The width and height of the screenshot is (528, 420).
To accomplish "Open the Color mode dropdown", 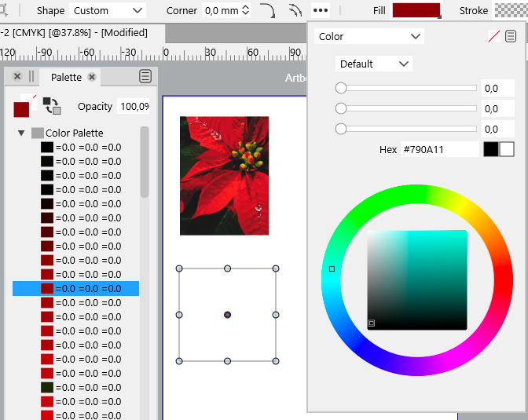I will click(369, 36).
